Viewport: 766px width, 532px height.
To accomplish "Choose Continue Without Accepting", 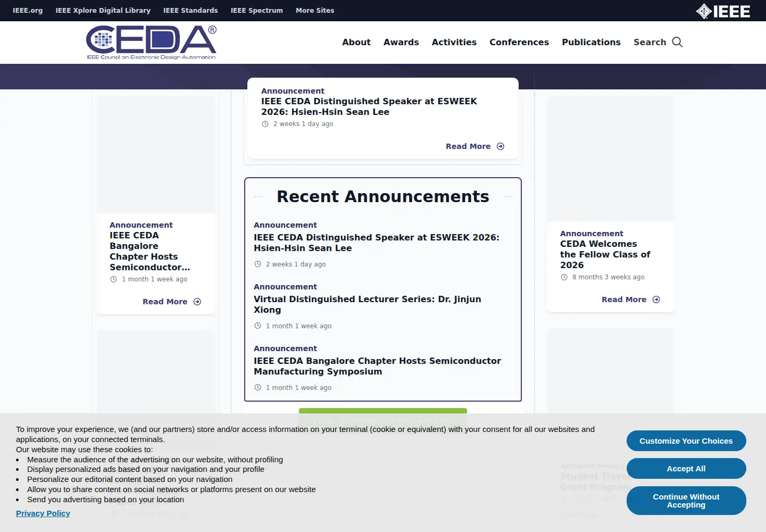I will point(686,501).
